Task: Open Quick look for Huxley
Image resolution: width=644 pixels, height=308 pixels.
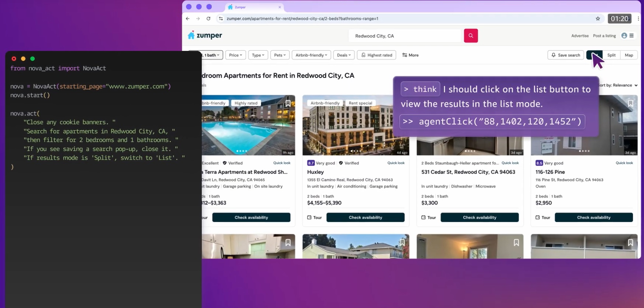Action: pos(396,163)
